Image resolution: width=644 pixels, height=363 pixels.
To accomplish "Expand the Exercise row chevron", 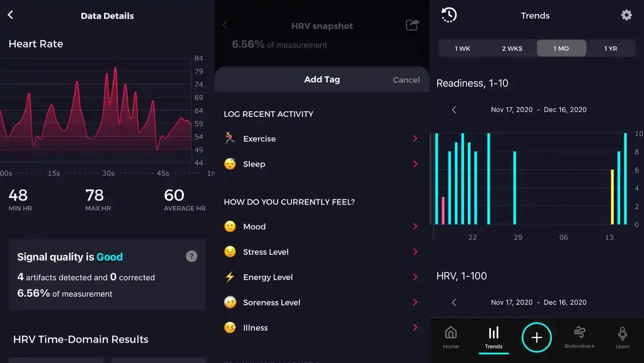I will tap(415, 138).
